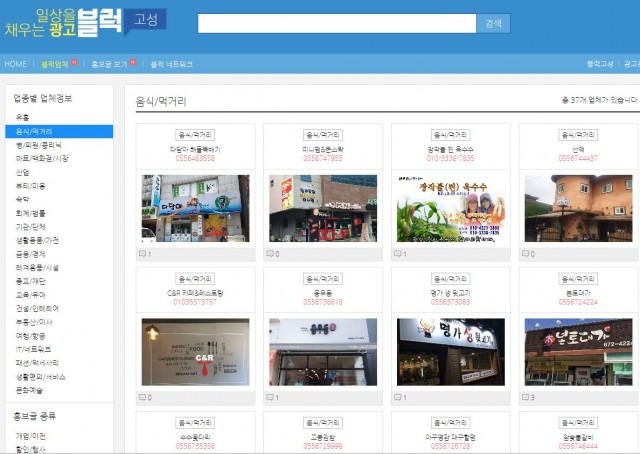Select 문화예술 category in sidebar
This screenshot has width=640, height=454.
click(29, 390)
